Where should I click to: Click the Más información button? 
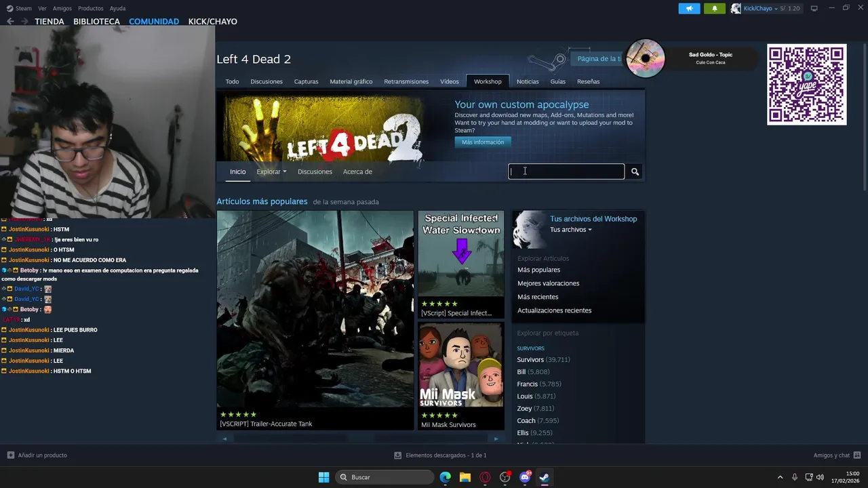point(483,142)
